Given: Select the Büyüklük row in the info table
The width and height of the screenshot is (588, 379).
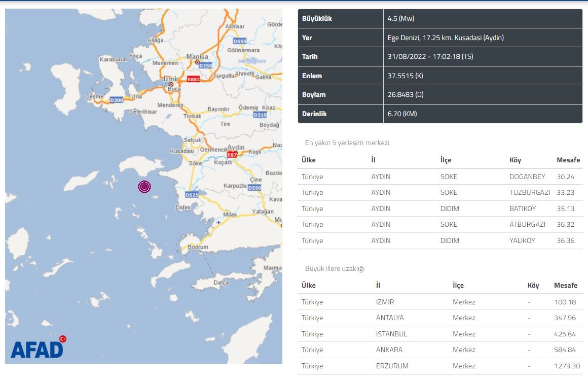Looking at the screenshot, I should point(440,19).
